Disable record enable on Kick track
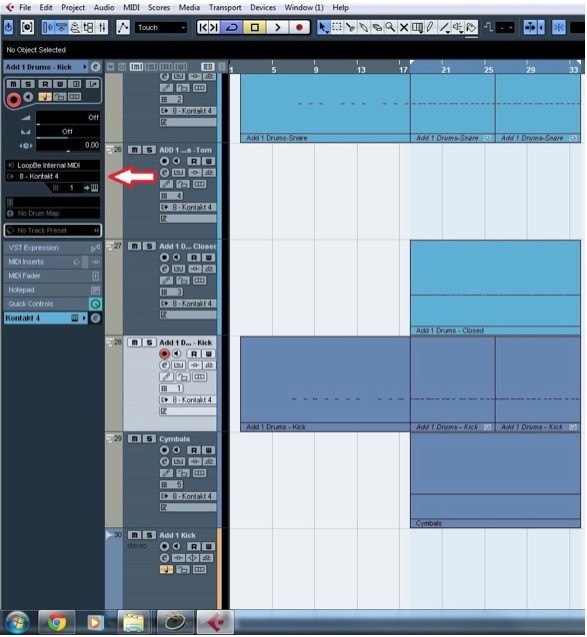This screenshot has width=587, height=637. tap(164, 354)
